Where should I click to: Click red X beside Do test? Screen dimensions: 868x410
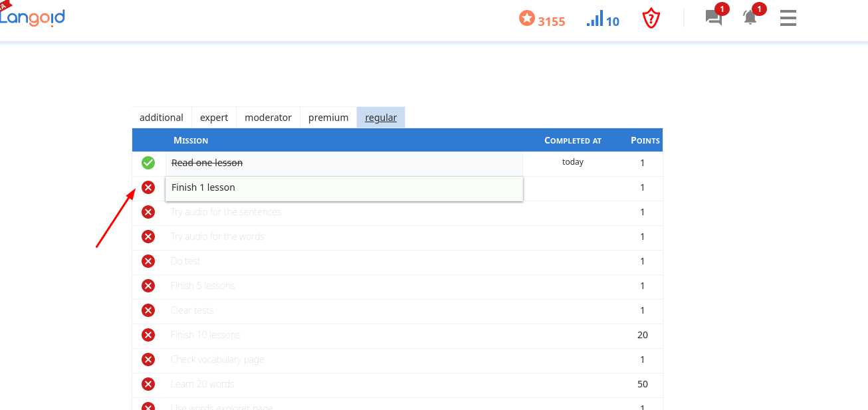pyautogui.click(x=148, y=261)
